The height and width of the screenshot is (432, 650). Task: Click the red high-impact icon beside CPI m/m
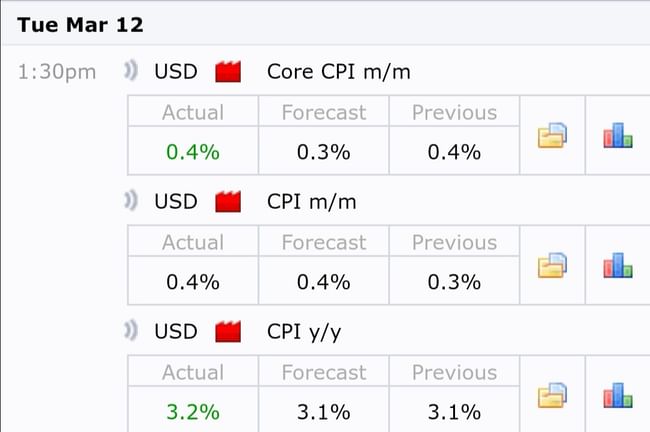(x=229, y=202)
